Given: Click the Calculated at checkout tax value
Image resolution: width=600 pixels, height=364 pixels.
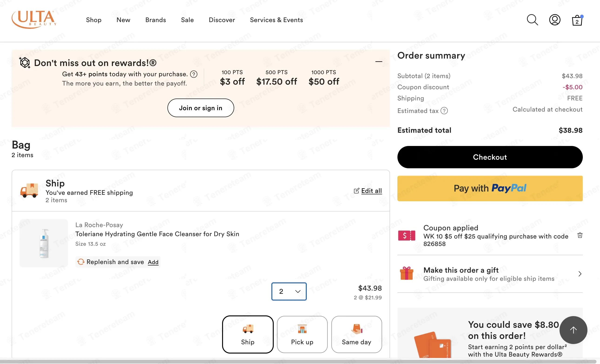Looking at the screenshot, I should [548, 109].
